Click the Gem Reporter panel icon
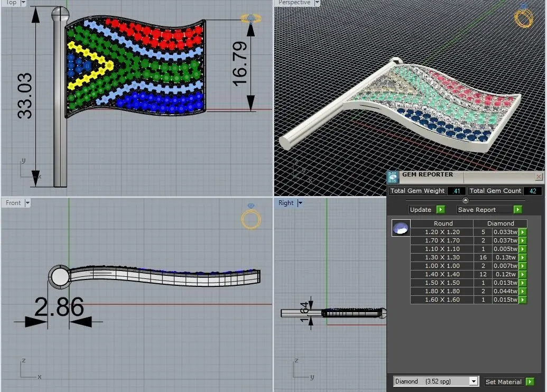 [x=393, y=177]
